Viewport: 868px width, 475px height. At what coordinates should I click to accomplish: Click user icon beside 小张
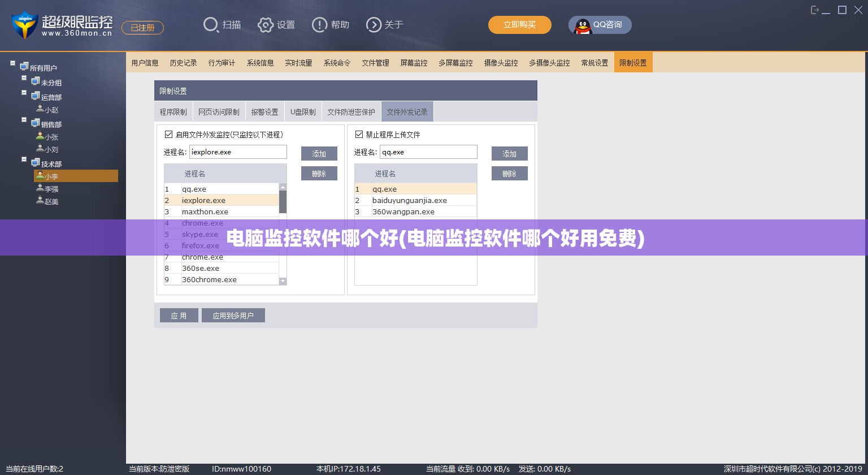pos(40,136)
